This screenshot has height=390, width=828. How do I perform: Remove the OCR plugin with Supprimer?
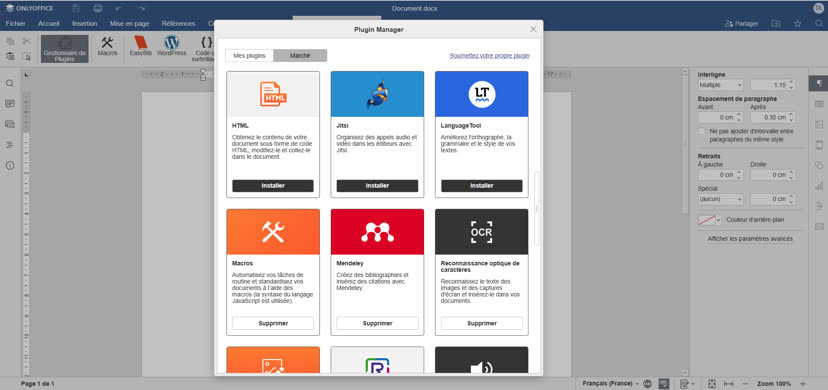[x=482, y=323]
